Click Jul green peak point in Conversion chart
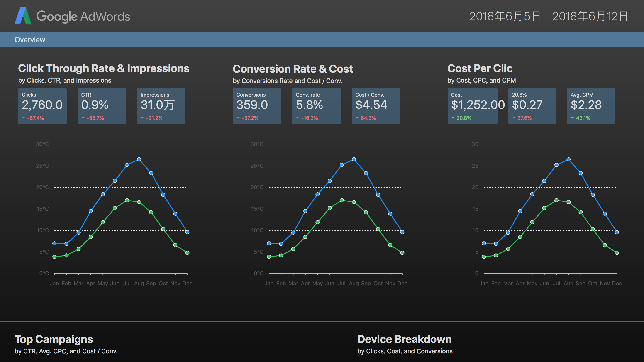 [342, 201]
